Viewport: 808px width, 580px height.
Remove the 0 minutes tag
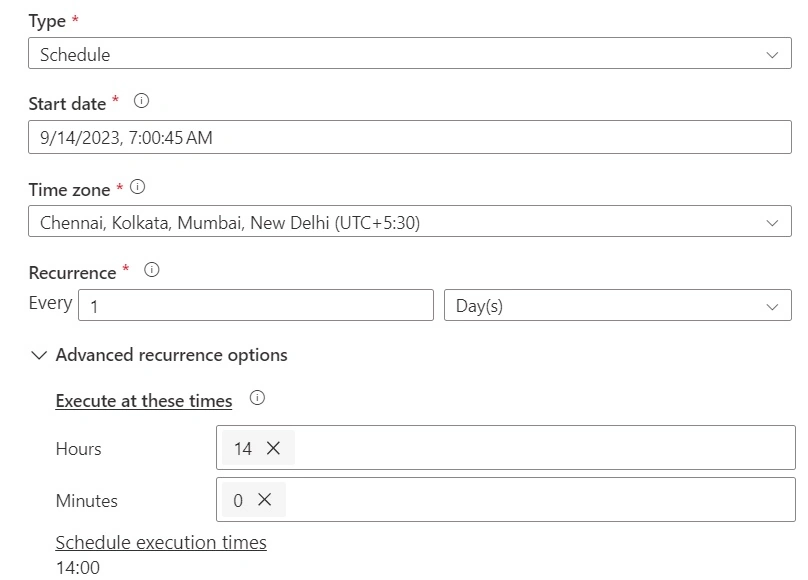[264, 499]
